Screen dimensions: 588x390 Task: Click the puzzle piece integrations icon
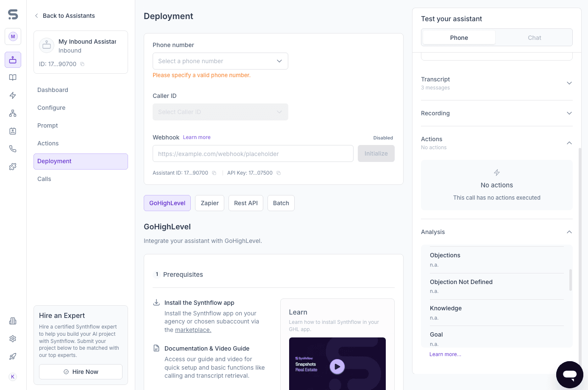[x=13, y=167]
